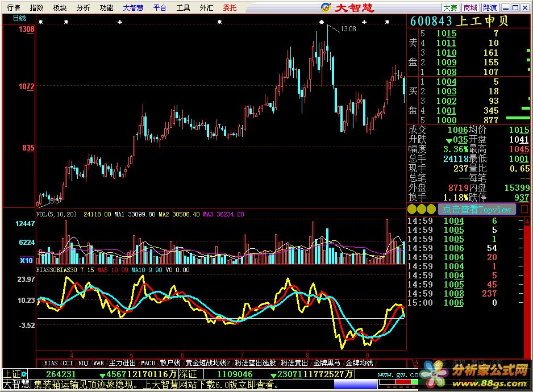This screenshot has height=392, width=533.
Task: Click the 深证 index label in status bar
Action: point(188,374)
